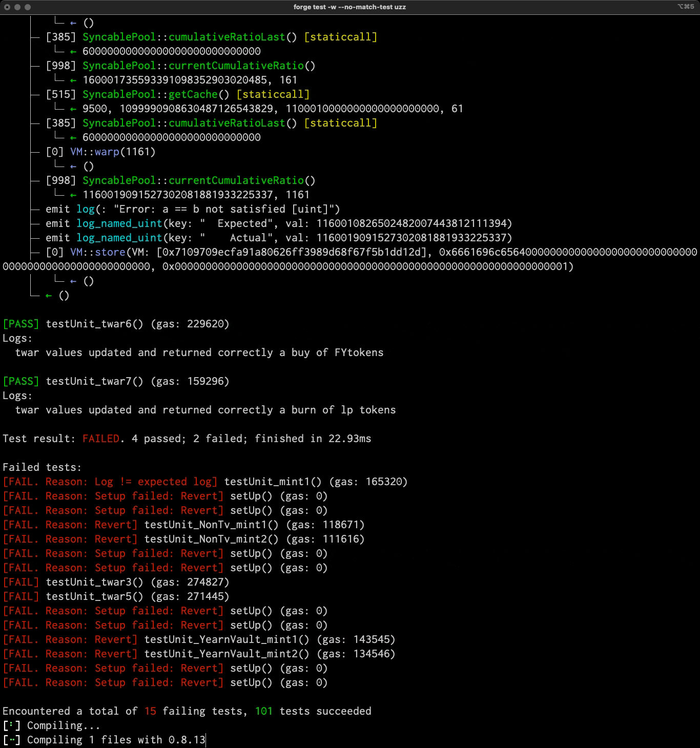Click the 'Failed tests:' heading

tap(42, 467)
